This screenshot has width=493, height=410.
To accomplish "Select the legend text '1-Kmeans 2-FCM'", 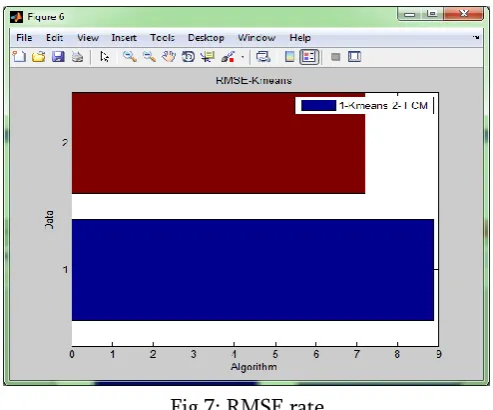I will 383,106.
